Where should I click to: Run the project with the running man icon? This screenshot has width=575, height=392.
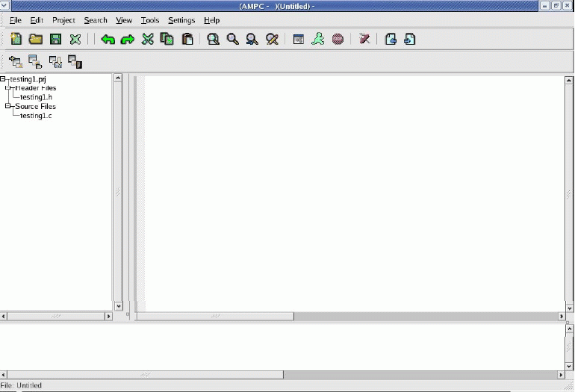(318, 39)
